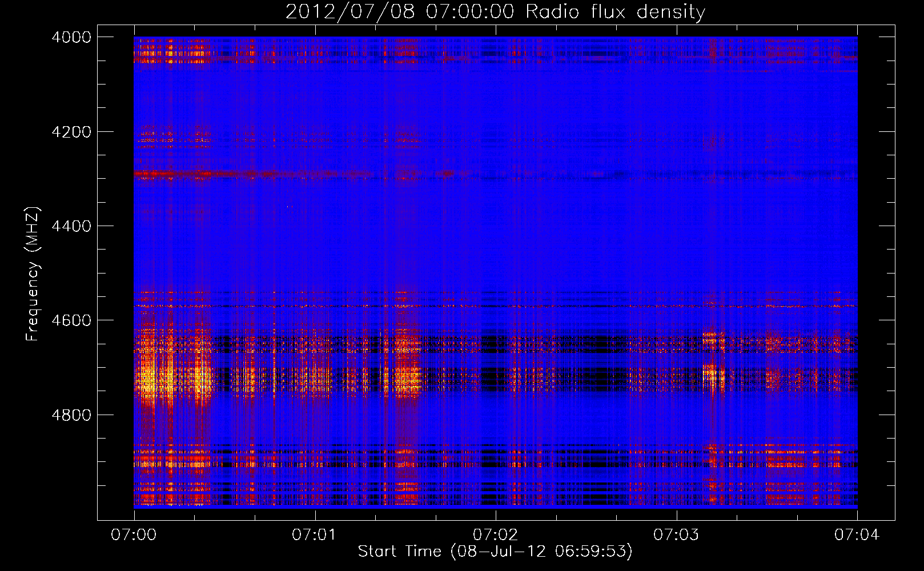Click the plot title 'Radio flux density'
The width and height of the screenshot is (924, 571).
pyautogui.click(x=615, y=12)
